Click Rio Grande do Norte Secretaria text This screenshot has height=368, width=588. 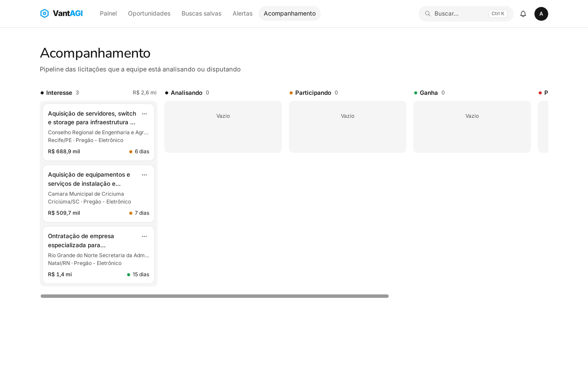pyautogui.click(x=99, y=255)
